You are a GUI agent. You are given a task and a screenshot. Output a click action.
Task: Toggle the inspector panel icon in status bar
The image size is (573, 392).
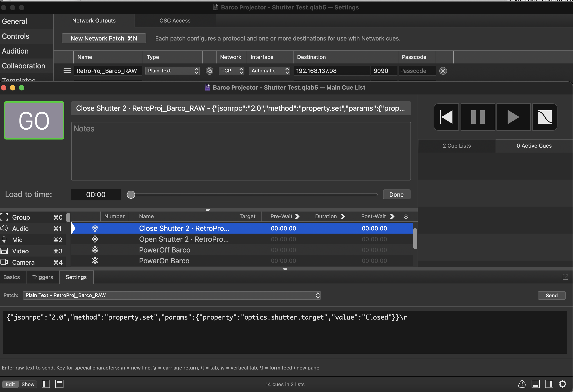click(535, 384)
